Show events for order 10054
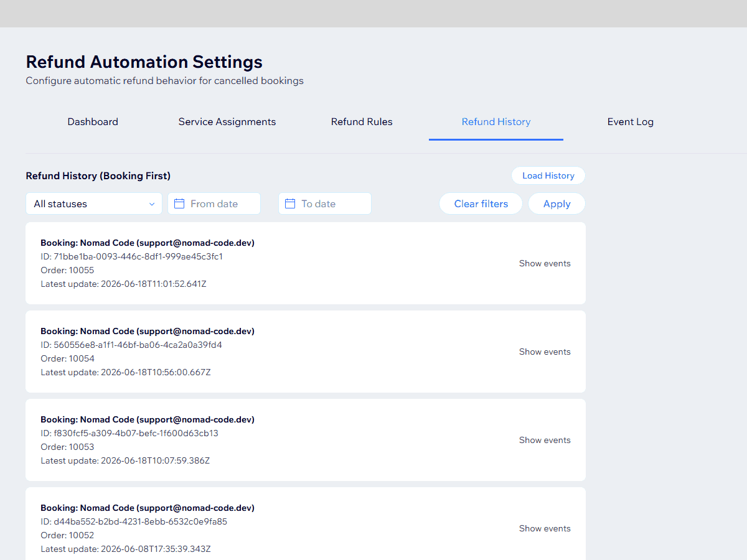Screen dimensions: 747x560 click(545, 352)
